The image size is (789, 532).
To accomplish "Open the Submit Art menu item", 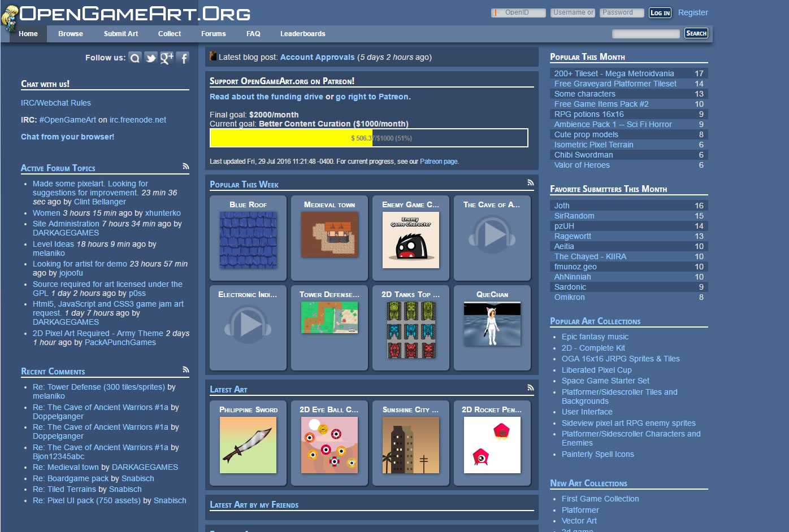I will tap(121, 34).
